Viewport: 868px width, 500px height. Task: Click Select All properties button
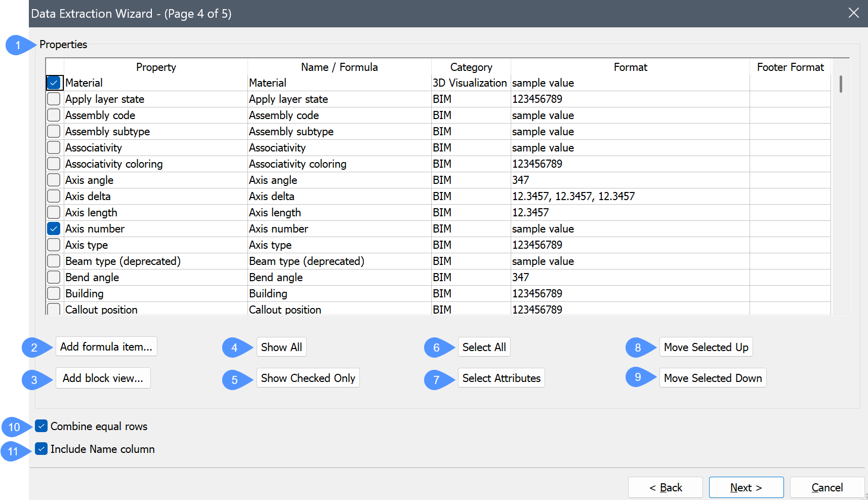click(484, 348)
